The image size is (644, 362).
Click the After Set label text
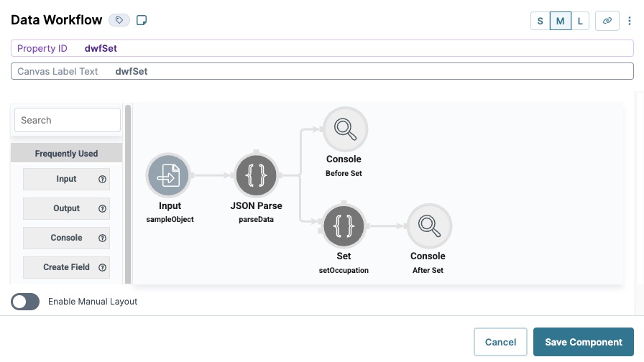428,270
